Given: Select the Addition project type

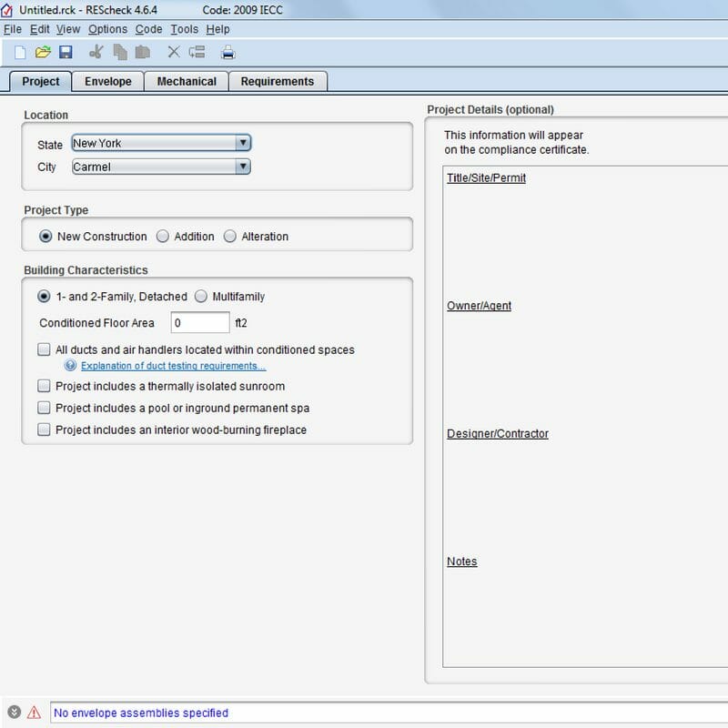Looking at the screenshot, I should [x=163, y=237].
